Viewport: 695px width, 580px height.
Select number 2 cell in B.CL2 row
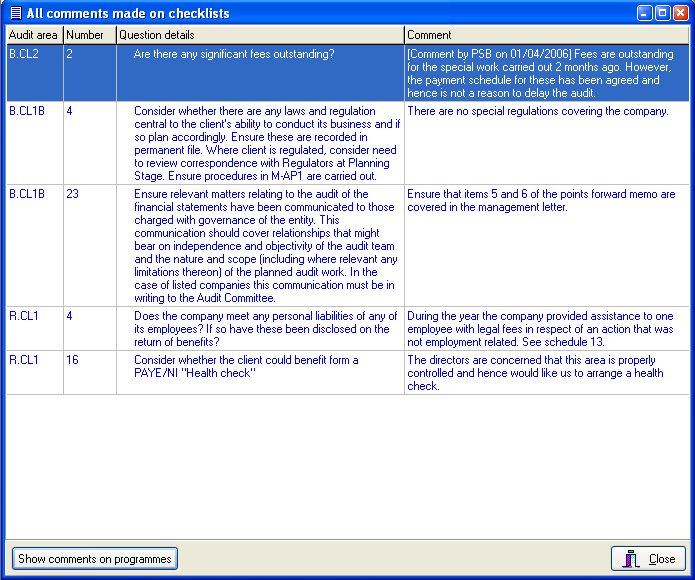pyautogui.click(x=90, y=73)
